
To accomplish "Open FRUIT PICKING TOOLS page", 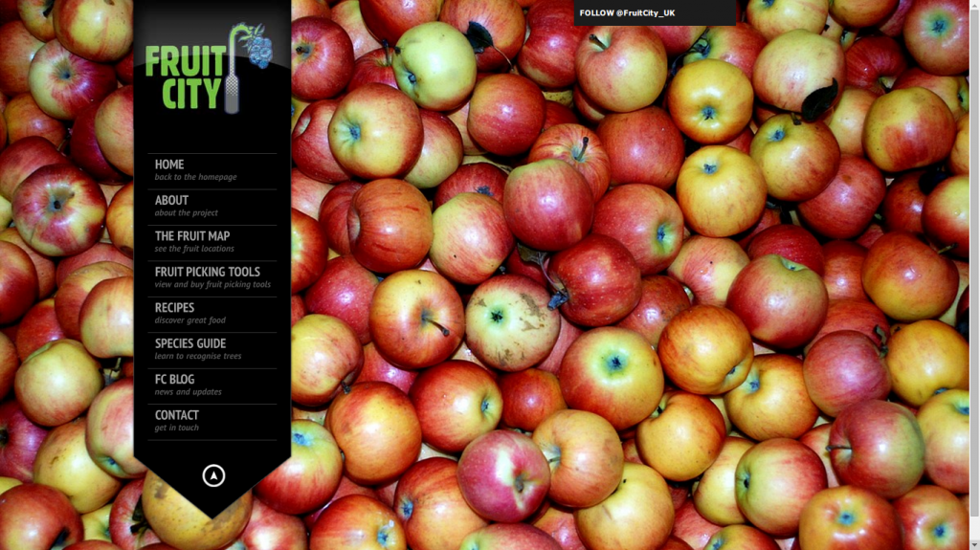I will [212, 278].
